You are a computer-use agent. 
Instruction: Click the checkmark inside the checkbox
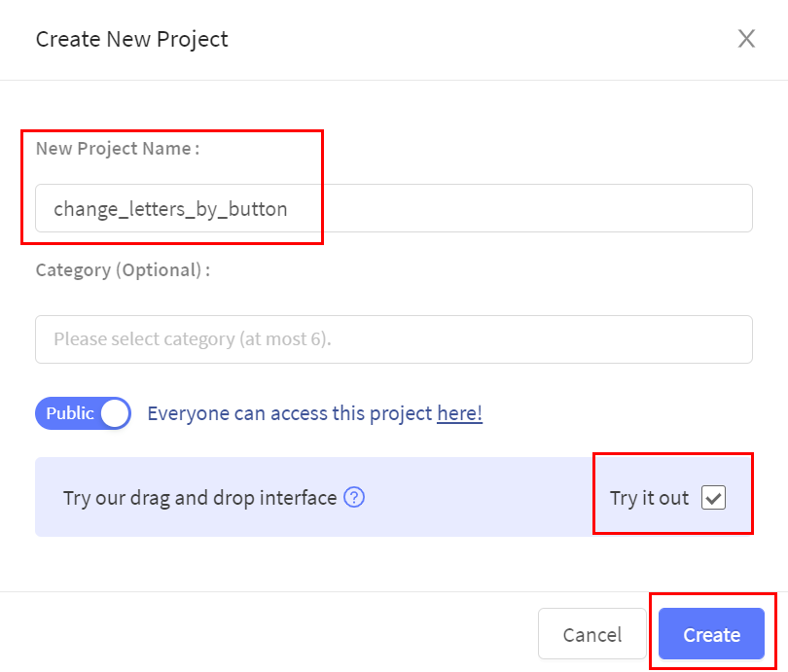click(x=713, y=498)
